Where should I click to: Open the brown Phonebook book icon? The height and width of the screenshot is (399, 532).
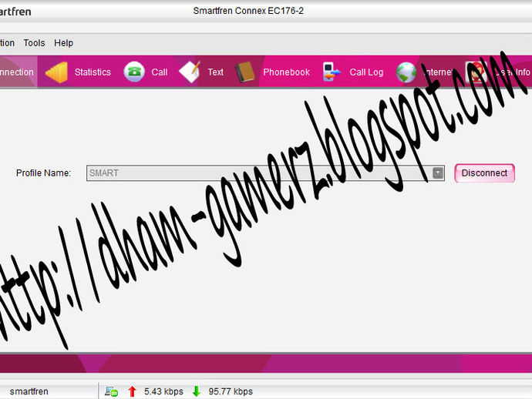245,72
